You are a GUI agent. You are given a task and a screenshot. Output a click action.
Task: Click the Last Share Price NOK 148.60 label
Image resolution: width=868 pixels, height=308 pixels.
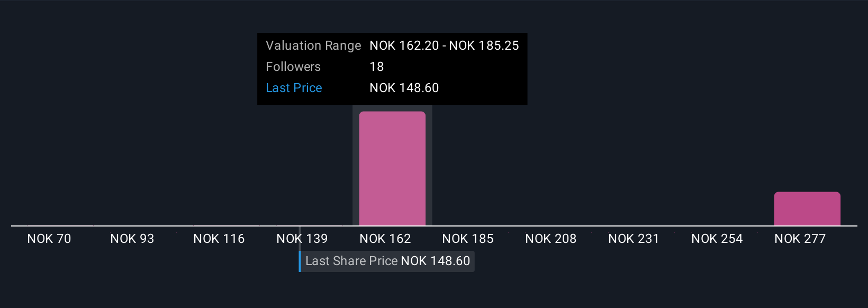click(387, 261)
